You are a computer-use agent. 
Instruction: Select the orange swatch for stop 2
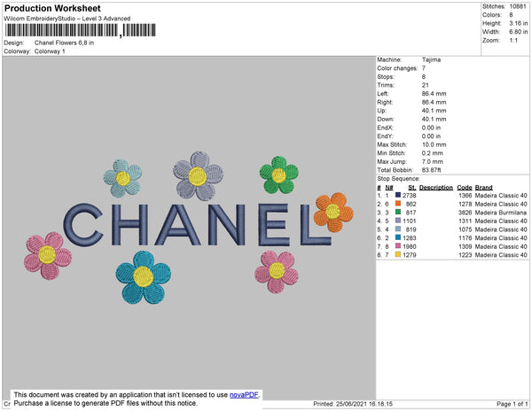tap(398, 204)
